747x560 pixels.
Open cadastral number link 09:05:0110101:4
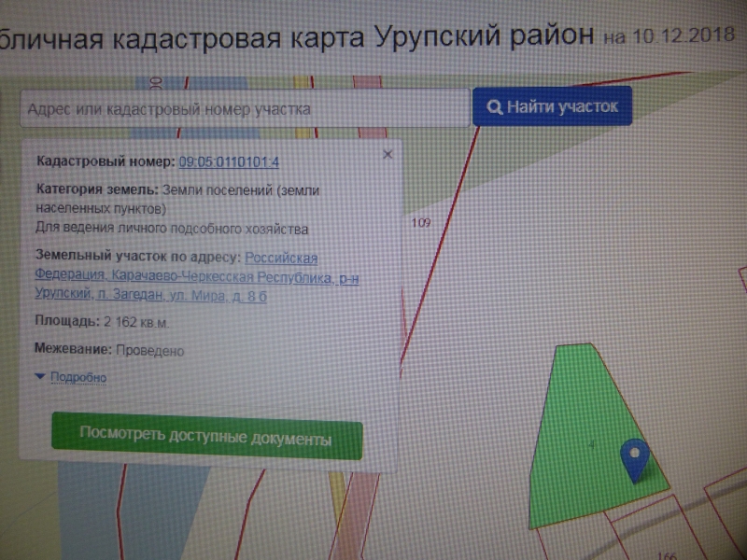(x=229, y=162)
